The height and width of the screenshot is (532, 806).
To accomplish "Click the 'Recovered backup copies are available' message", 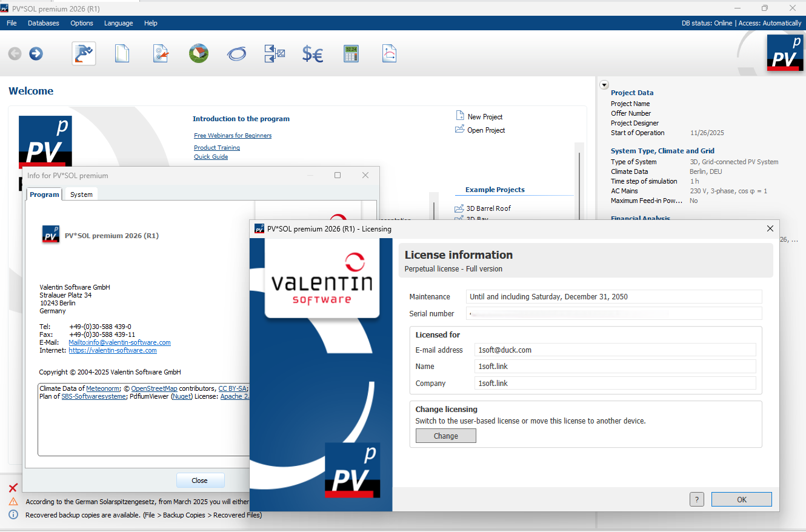I will point(144,515).
